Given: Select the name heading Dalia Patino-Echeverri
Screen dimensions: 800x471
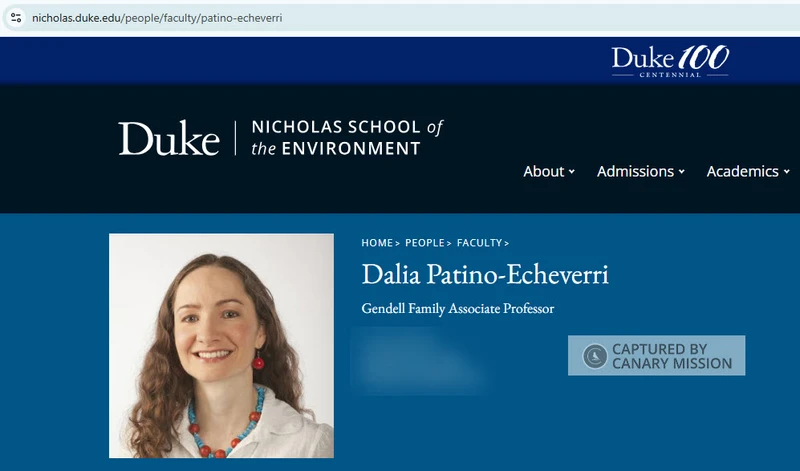Looking at the screenshot, I should [x=485, y=275].
